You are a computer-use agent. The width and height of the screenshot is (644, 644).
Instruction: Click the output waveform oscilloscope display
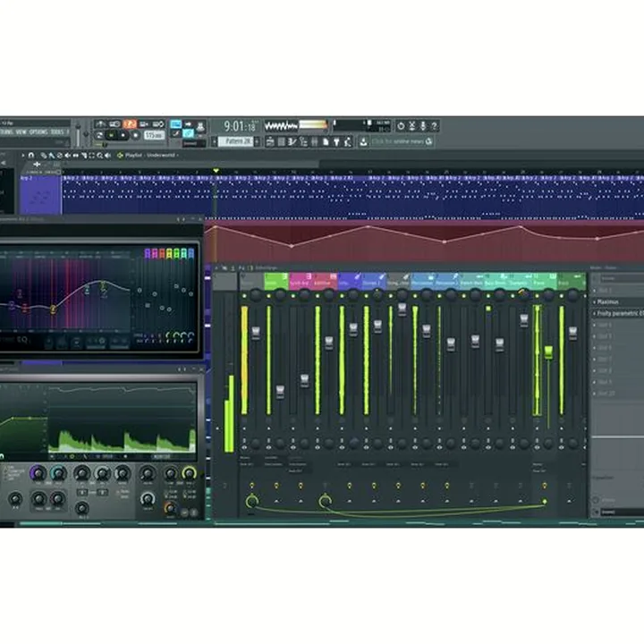282,126
